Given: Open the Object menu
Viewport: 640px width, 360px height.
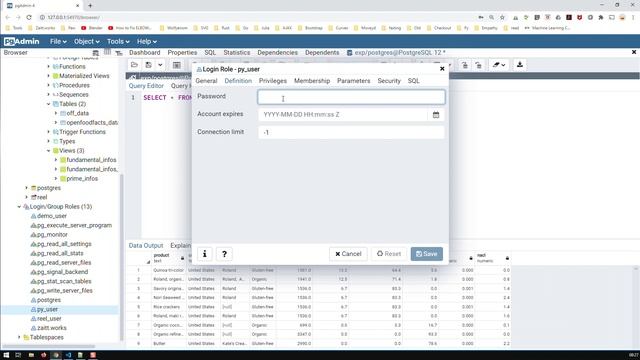Looking at the screenshot, I should coord(87,42).
